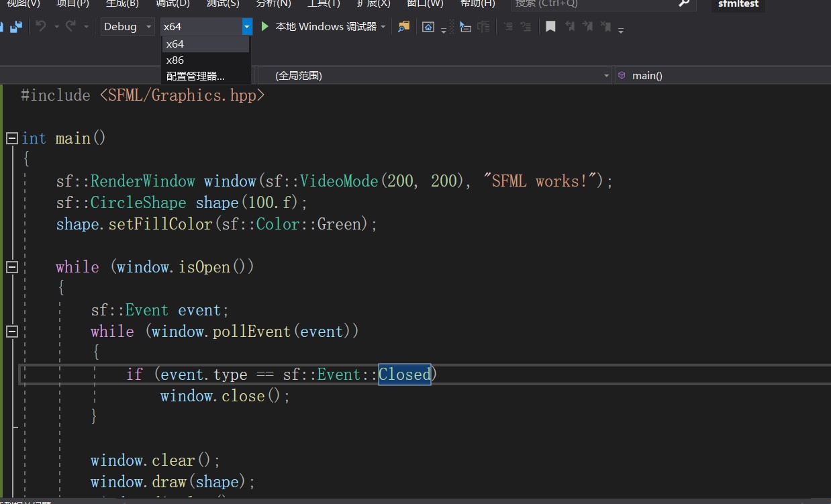
Task: Open the 帮助(H) menu
Action: point(478,3)
